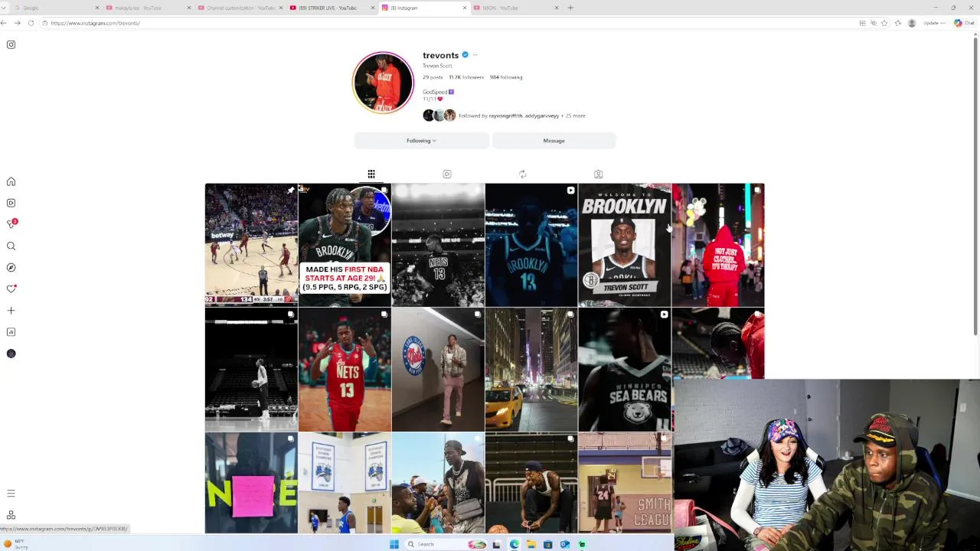
Task: Open Microsoft Edge from the taskbar
Action: (514, 544)
